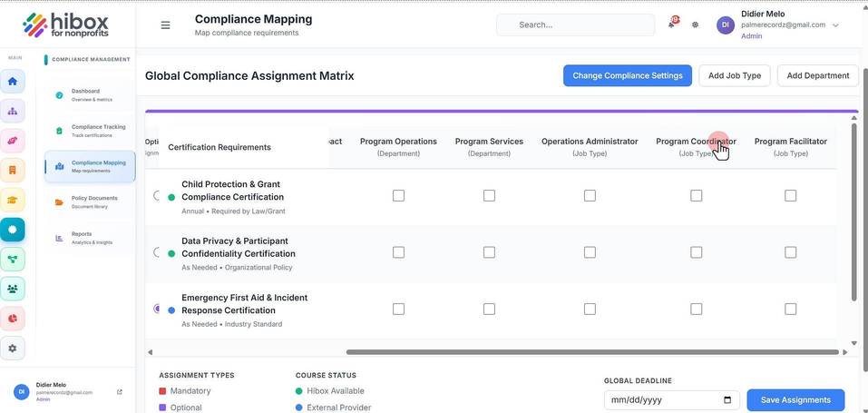Click the matrix scroll-left arrow
Screen dimensions: 868x413
click(x=150, y=352)
